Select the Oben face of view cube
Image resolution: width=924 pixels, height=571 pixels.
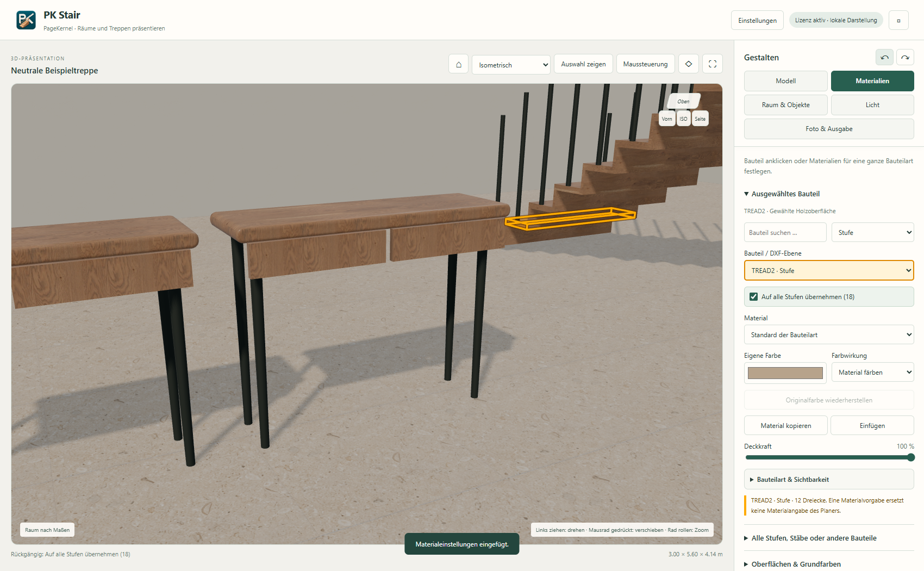point(683,102)
